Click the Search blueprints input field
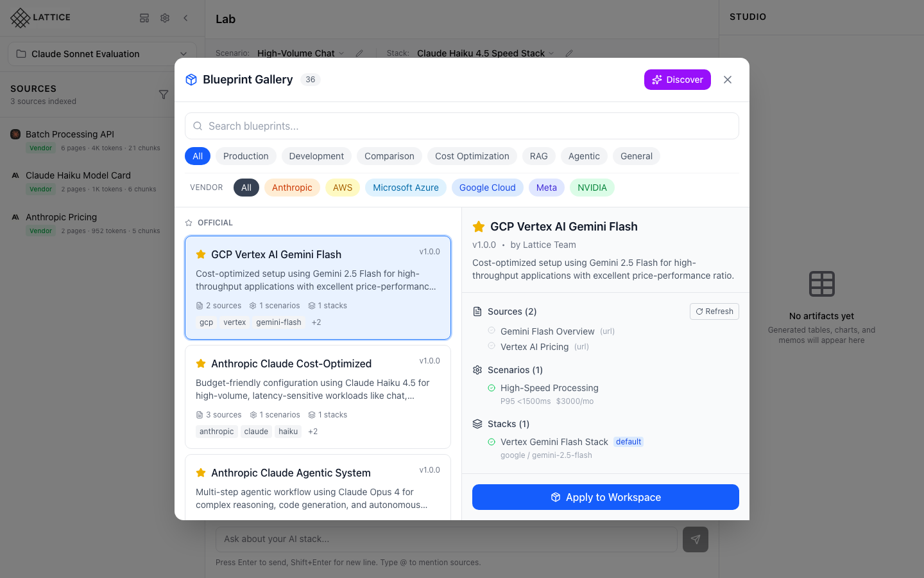Screen dimensions: 924x578 (462, 126)
